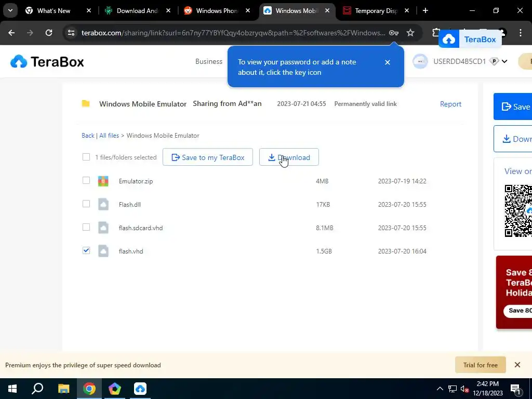Click the flash.sdcard.vhd file icon

pyautogui.click(x=103, y=228)
